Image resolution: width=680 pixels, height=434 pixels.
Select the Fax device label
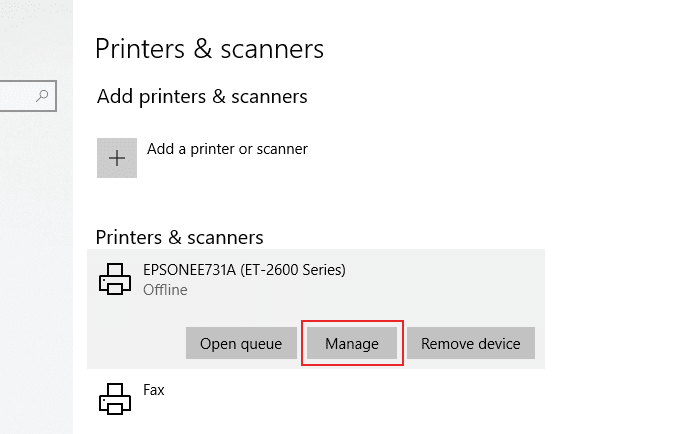click(154, 390)
